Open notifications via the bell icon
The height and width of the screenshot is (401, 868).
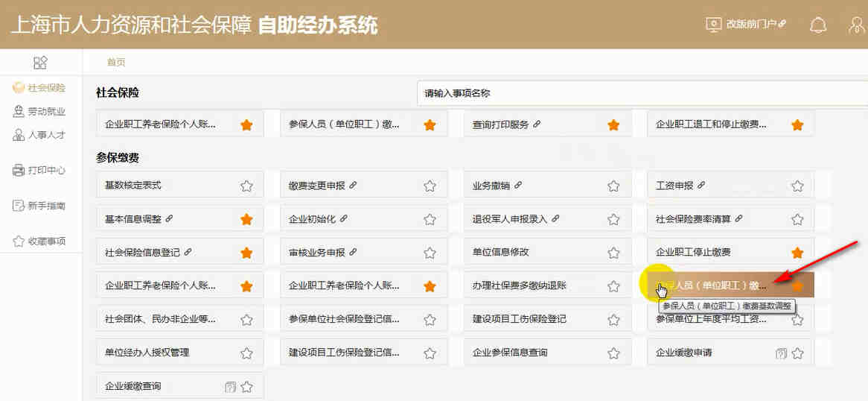(817, 25)
